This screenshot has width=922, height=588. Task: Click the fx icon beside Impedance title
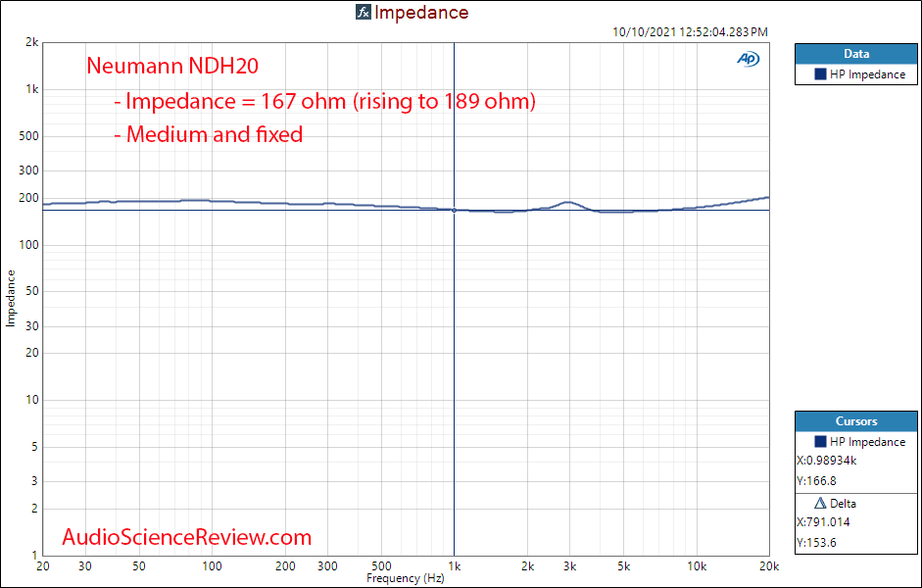coord(363,12)
